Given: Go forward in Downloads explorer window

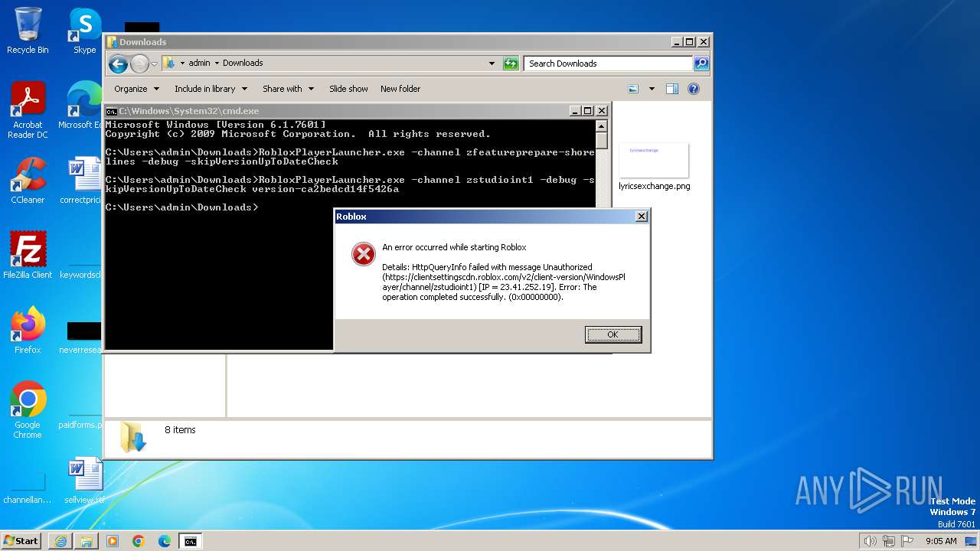Looking at the screenshot, I should point(139,64).
